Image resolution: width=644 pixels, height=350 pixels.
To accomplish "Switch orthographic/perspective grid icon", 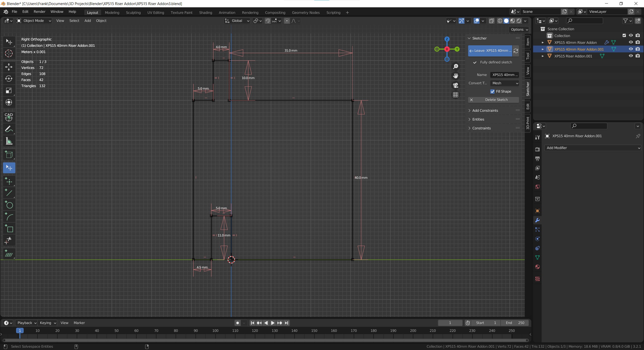I will [x=456, y=95].
